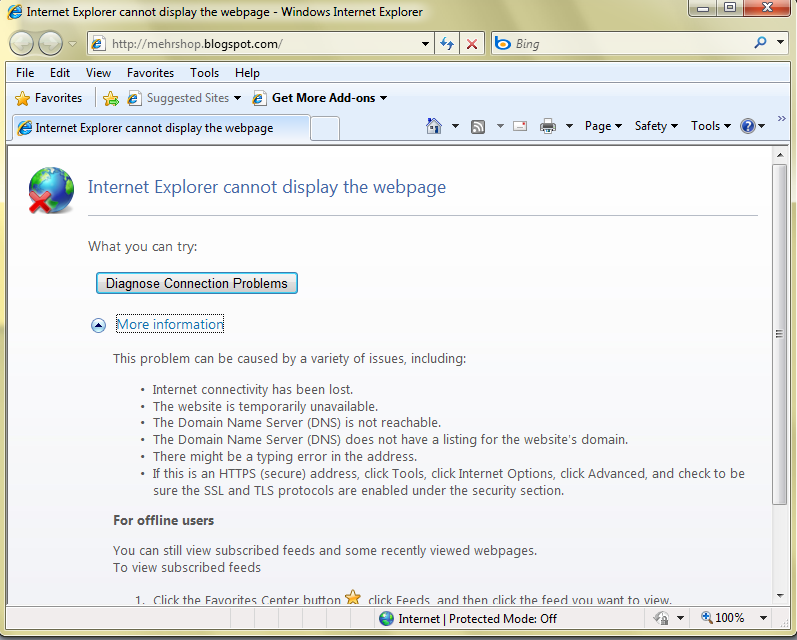Open the File menu
This screenshot has width=797, height=640.
pyautogui.click(x=25, y=73)
